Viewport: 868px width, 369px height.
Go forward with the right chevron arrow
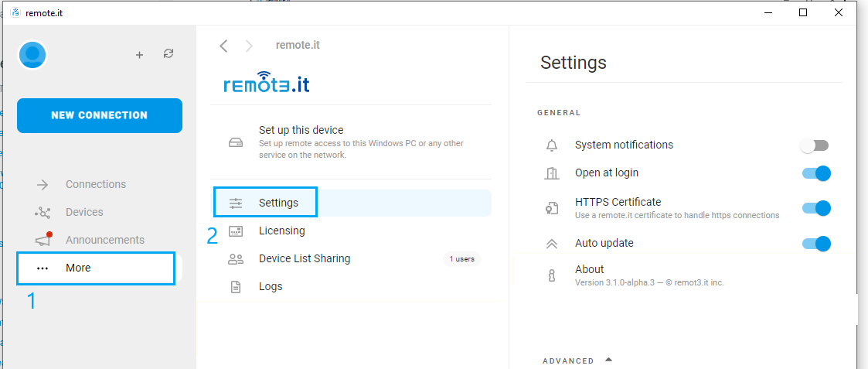[249, 46]
